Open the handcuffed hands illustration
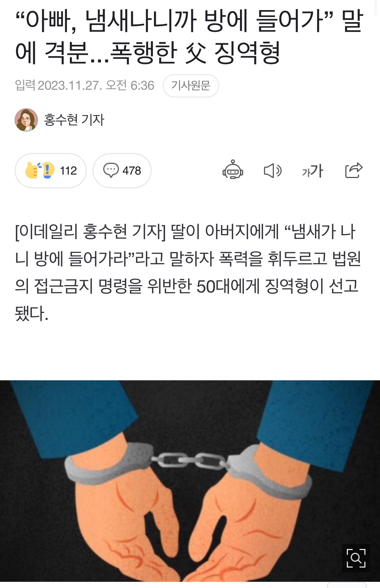 190,481
